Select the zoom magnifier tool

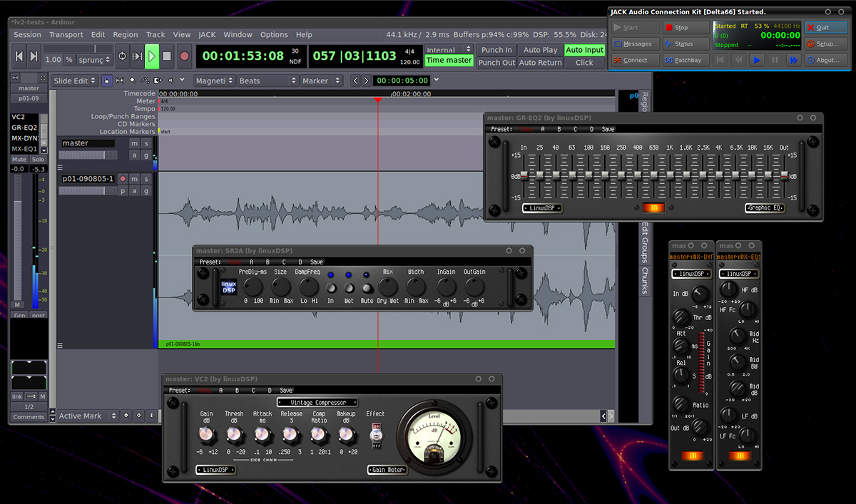(132, 81)
